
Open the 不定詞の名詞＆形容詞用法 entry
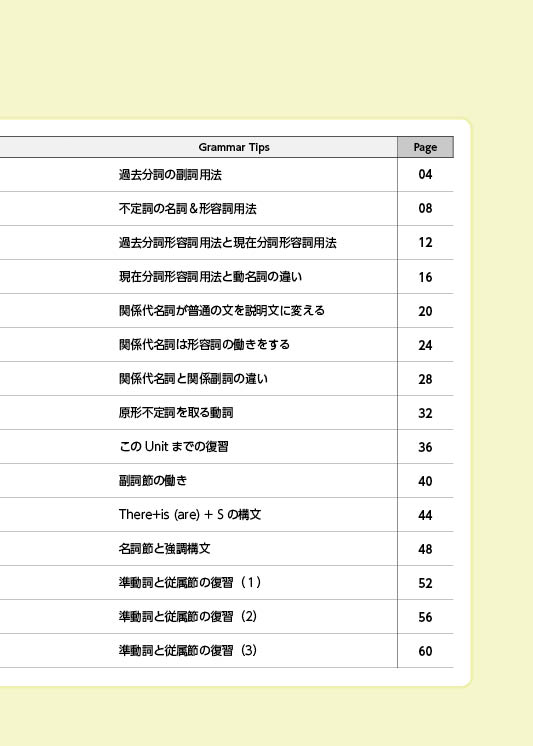(x=188, y=208)
